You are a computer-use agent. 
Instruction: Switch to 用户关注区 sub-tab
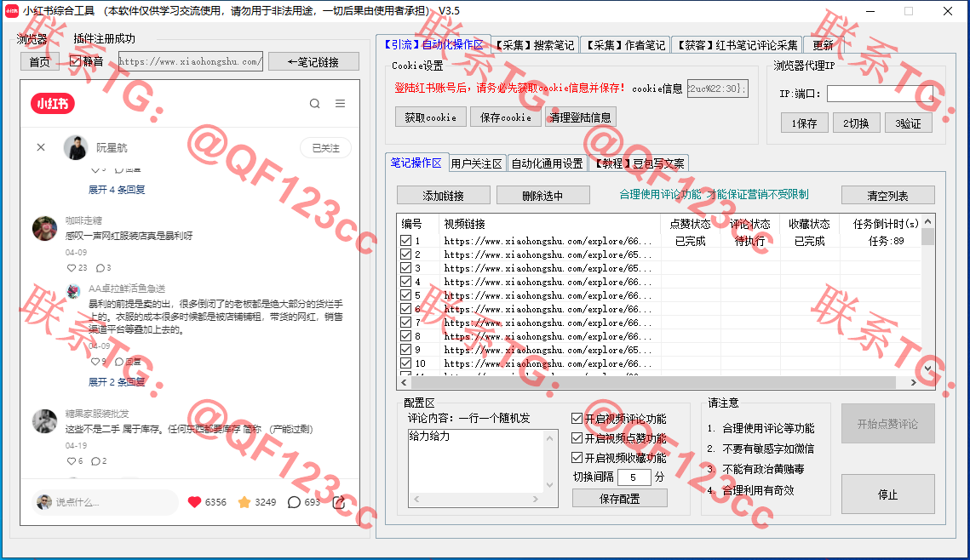476,163
